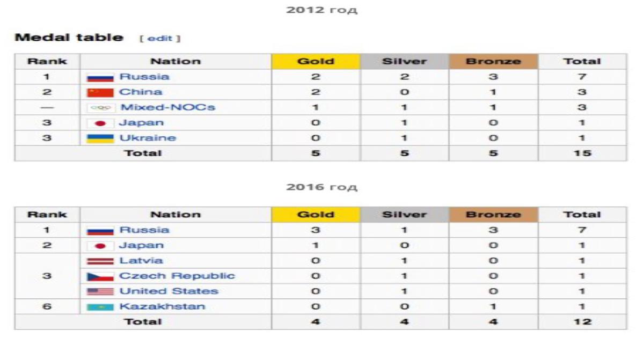Select the Latvia nation link
This screenshot has height=338, width=644.
point(141,261)
